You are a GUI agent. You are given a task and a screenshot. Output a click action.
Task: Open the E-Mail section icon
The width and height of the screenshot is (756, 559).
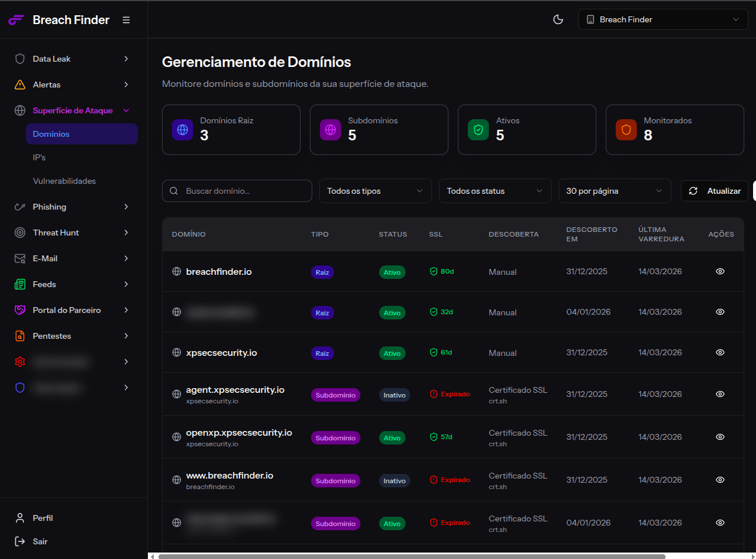click(x=19, y=258)
